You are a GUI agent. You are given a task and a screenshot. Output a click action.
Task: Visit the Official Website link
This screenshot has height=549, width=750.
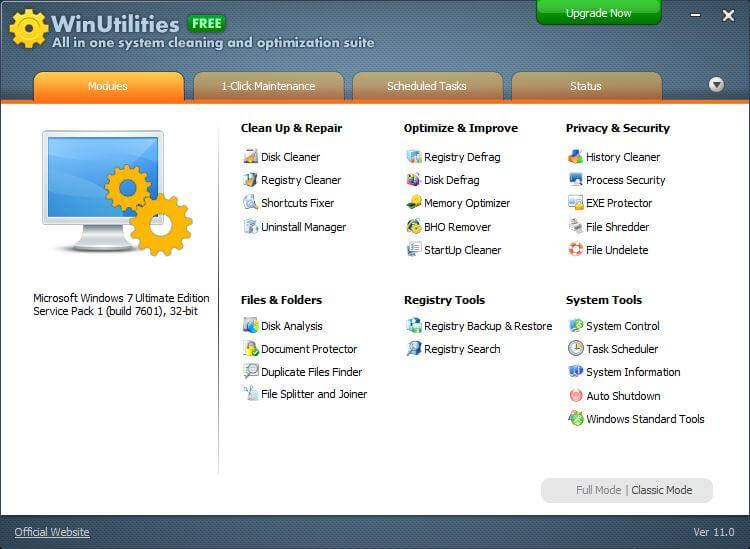[x=52, y=532]
